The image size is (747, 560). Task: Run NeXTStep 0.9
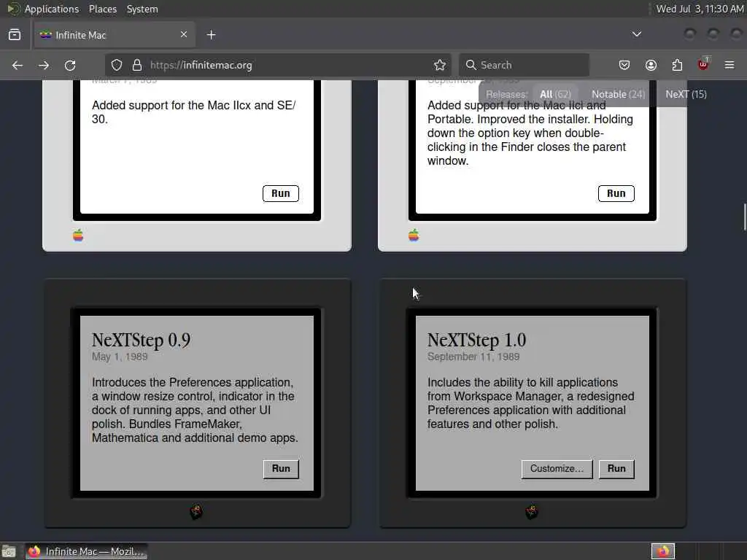click(281, 469)
